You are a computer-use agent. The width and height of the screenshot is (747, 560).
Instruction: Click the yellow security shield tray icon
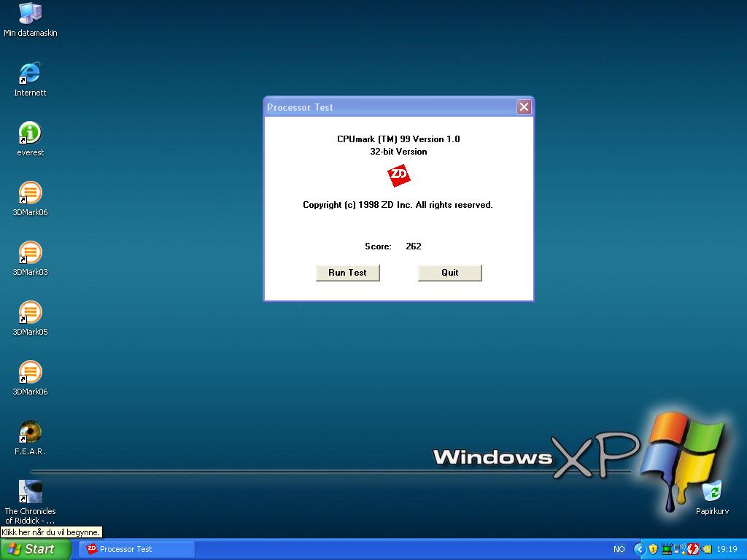(653, 549)
